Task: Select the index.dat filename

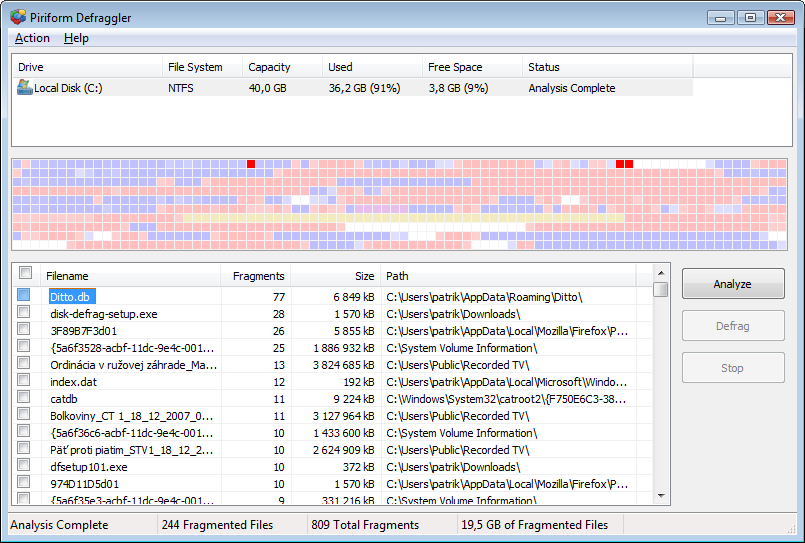Action: point(73,382)
